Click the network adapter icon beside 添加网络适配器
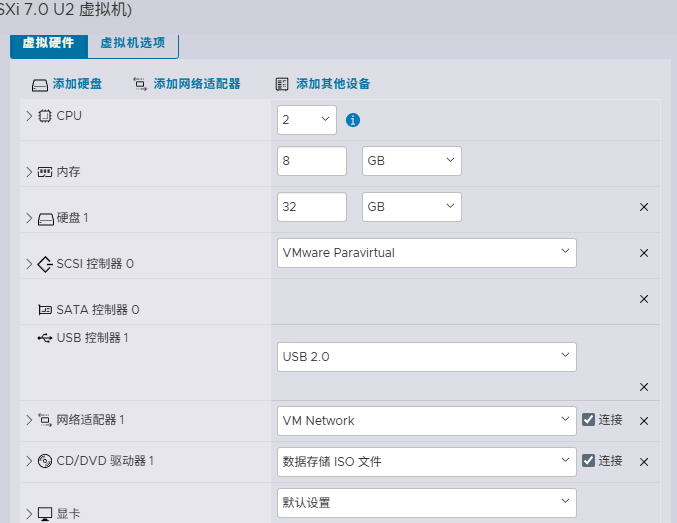677x523 pixels. [140, 84]
